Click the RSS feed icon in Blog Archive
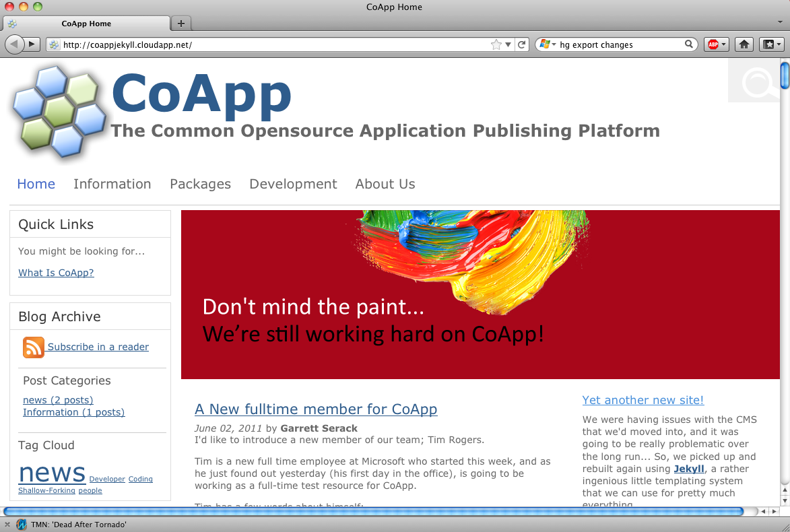Screen dimensions: 790x532 pyautogui.click(x=33, y=347)
